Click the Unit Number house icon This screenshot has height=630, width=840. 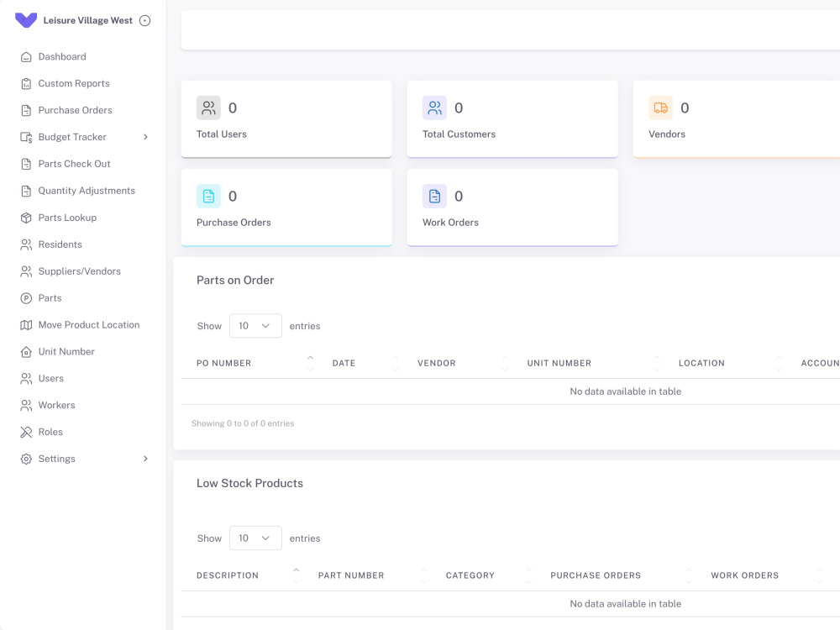coord(26,351)
